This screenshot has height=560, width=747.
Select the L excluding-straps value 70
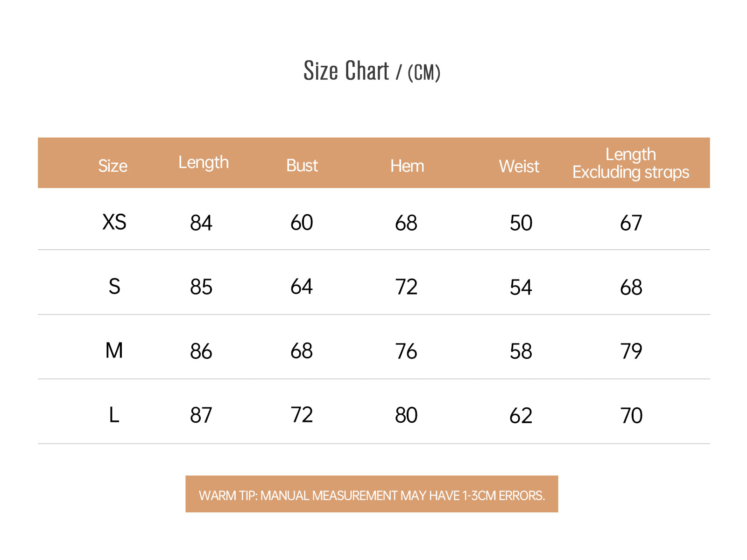[x=631, y=416]
